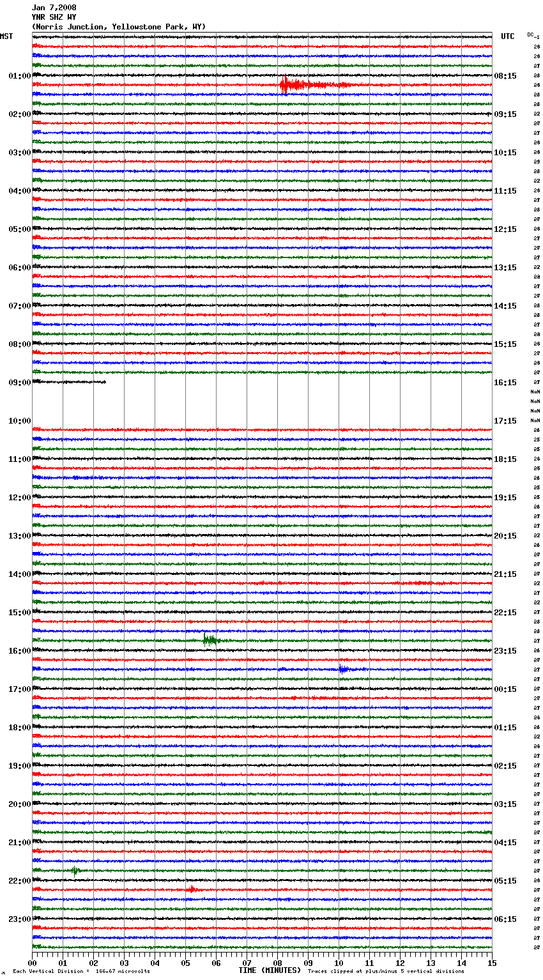Click the "12:00" MST time label

20,498
